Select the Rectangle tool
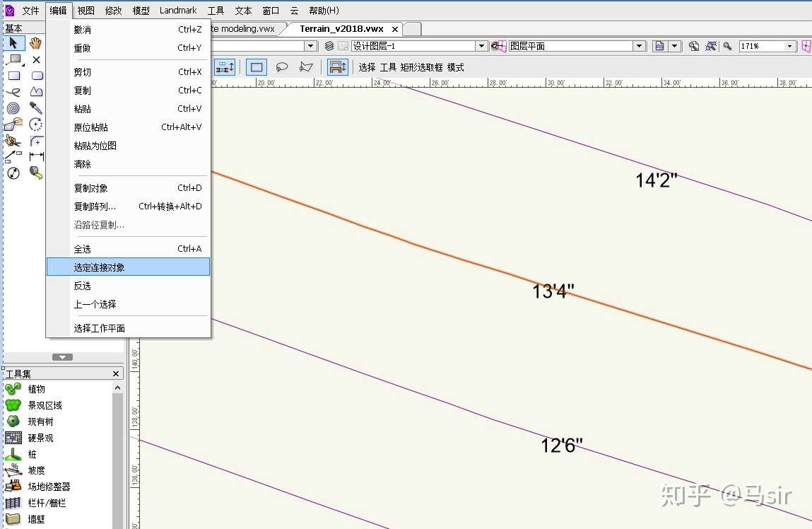 click(14, 76)
